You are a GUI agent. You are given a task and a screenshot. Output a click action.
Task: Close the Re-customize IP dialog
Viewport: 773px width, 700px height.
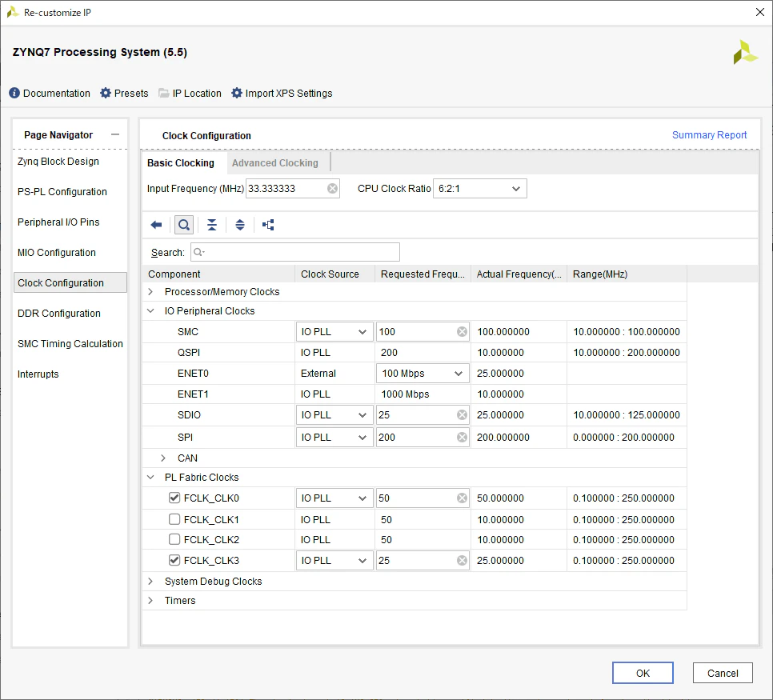coord(760,12)
